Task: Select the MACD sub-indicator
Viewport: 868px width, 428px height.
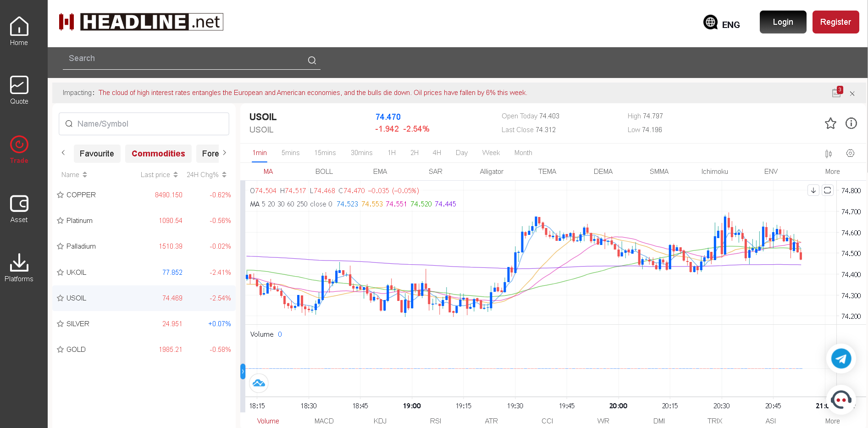Action: tap(324, 421)
